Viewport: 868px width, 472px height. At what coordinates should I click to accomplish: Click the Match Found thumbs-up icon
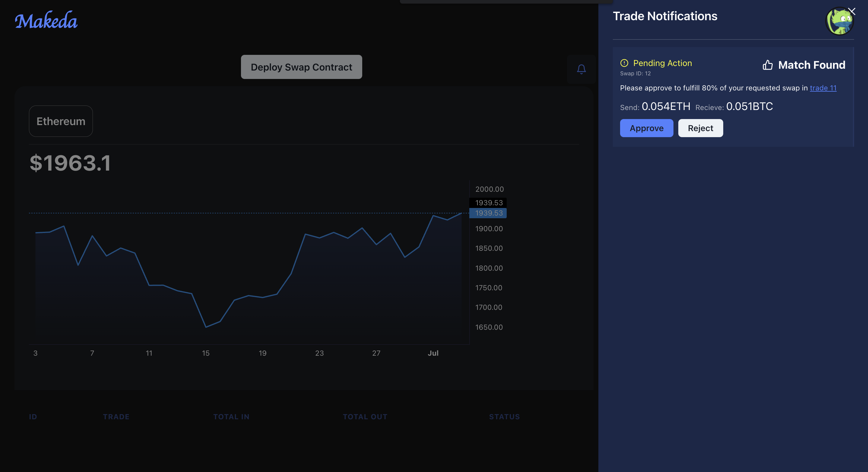tap(767, 65)
